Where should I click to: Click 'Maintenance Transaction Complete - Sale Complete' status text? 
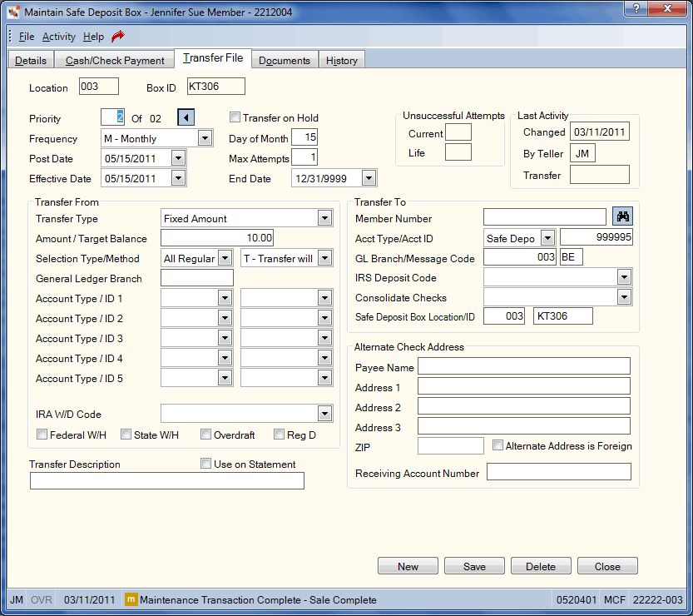click(x=258, y=600)
